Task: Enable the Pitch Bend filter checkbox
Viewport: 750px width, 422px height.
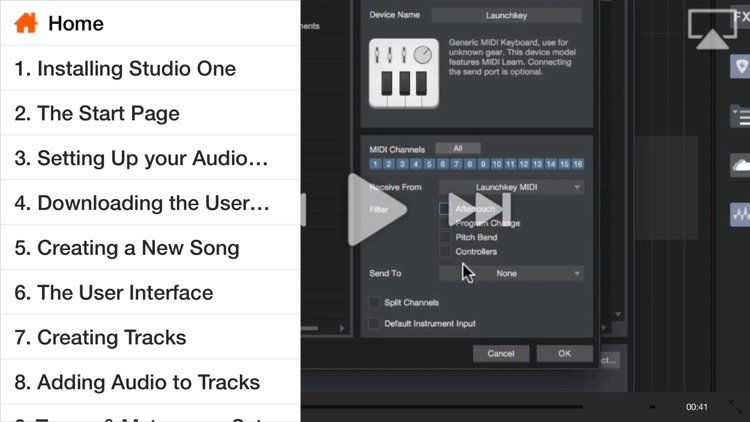Action: (445, 237)
